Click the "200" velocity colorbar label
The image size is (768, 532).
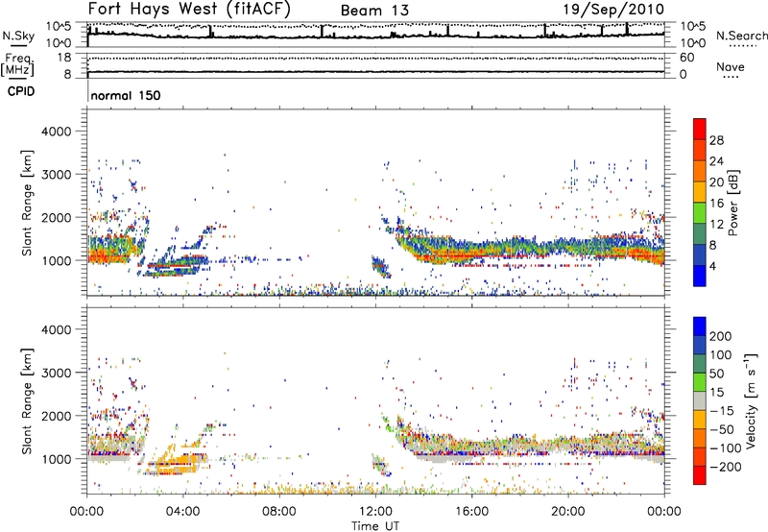pos(721,336)
